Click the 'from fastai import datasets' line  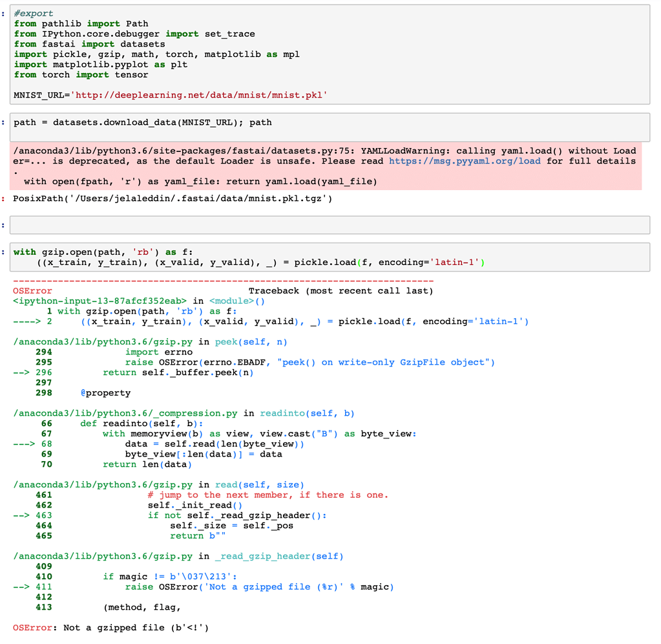(89, 44)
